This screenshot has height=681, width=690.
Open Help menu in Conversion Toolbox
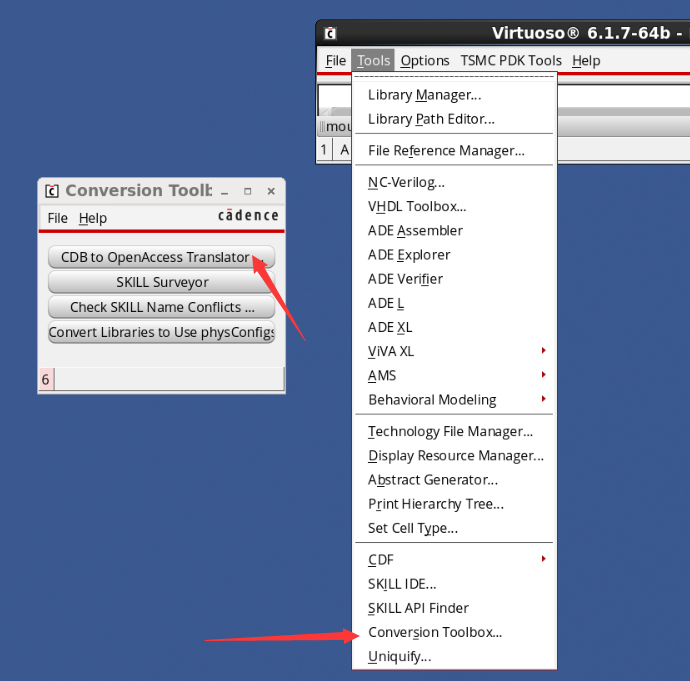coord(92,218)
